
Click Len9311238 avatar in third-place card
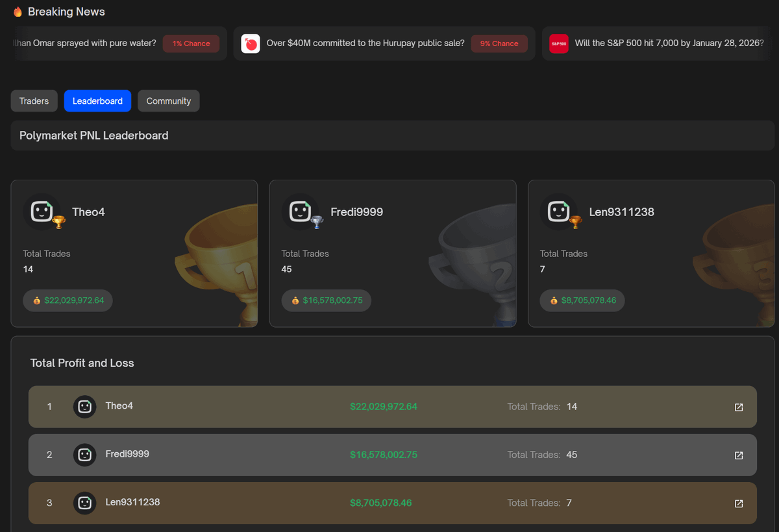[x=558, y=212]
